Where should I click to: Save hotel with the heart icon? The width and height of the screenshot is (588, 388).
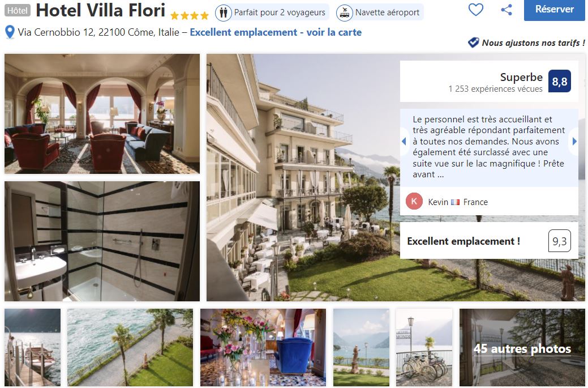[475, 10]
